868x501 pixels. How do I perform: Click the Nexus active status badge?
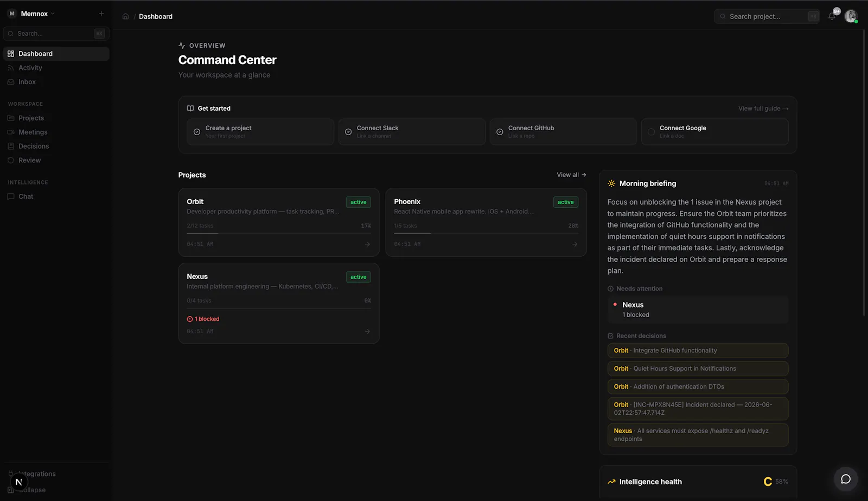pyautogui.click(x=359, y=277)
